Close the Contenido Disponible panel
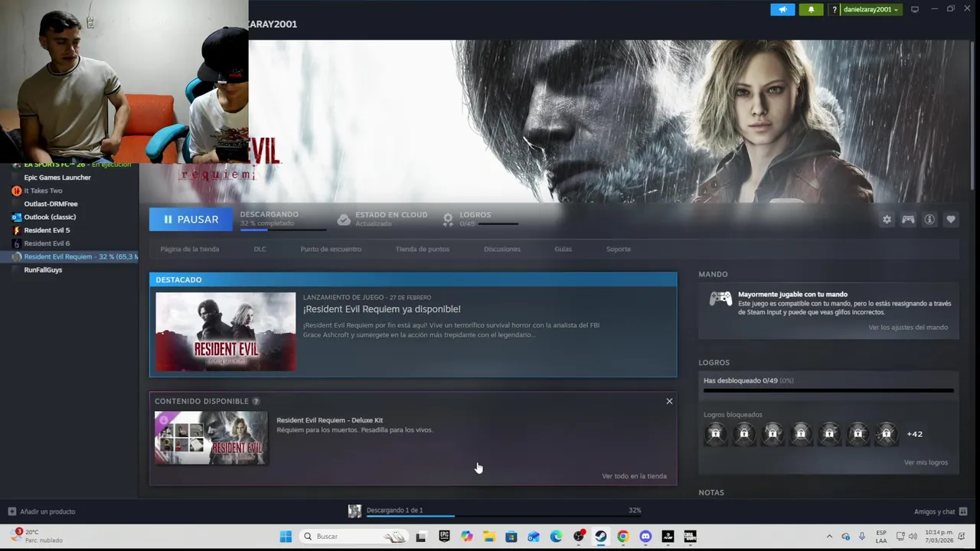980x551 pixels. (x=669, y=401)
